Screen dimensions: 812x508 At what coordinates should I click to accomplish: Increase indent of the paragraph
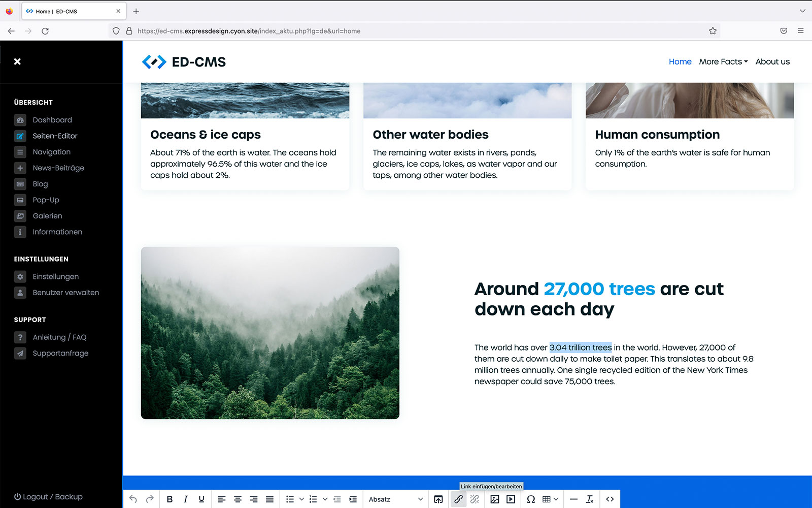pyautogui.click(x=353, y=499)
